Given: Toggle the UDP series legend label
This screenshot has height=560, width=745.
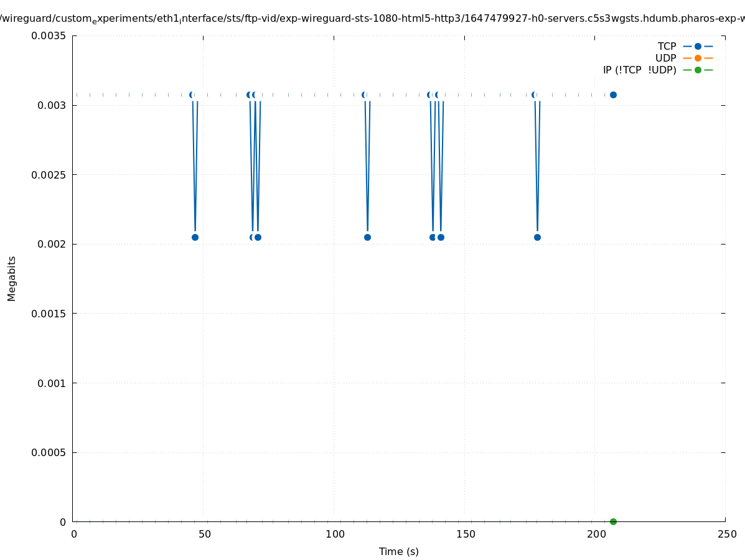Looking at the screenshot, I should (x=665, y=58).
